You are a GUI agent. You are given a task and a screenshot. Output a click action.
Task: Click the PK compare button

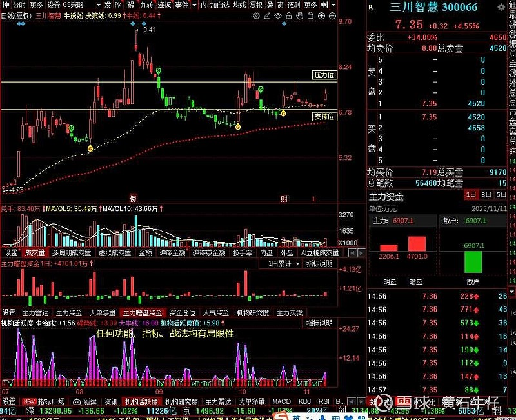coord(118,5)
